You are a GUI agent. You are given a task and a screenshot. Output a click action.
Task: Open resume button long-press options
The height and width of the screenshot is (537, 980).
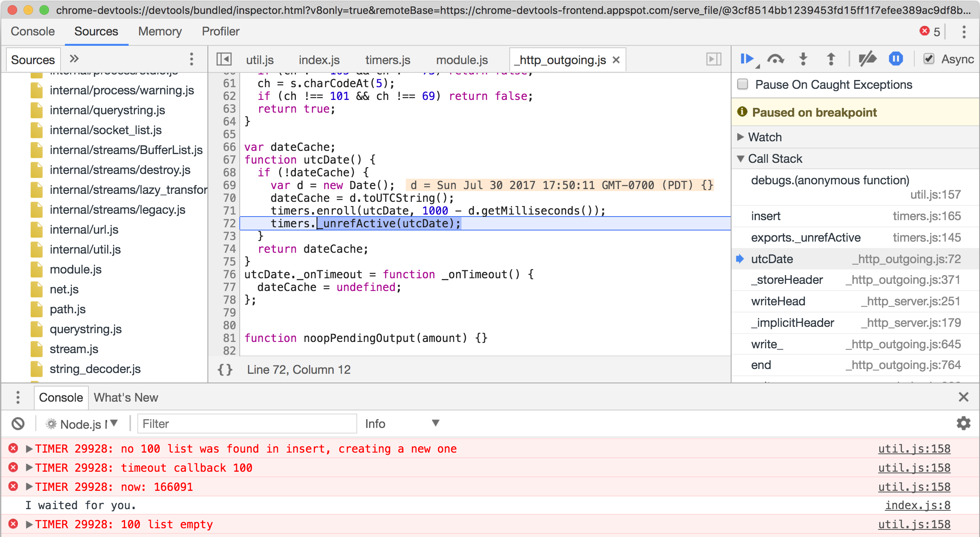(757, 66)
